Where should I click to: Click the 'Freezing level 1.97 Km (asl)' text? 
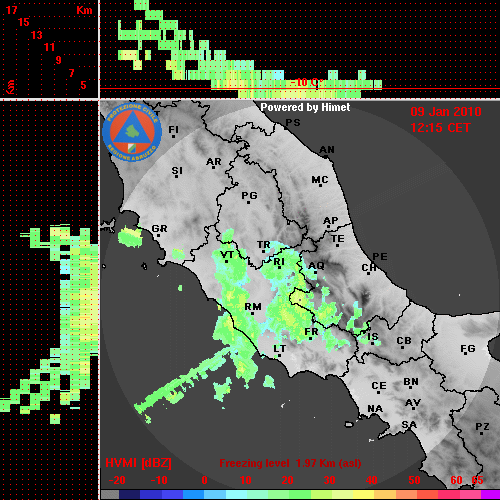[290, 463]
